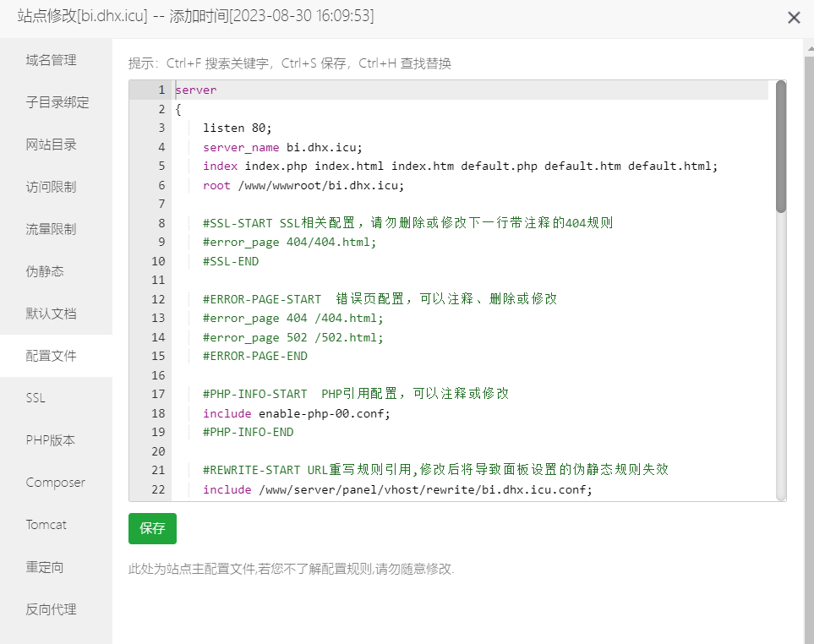The width and height of the screenshot is (814, 644).
Task: Open the SSL tab
Action: coord(56,398)
